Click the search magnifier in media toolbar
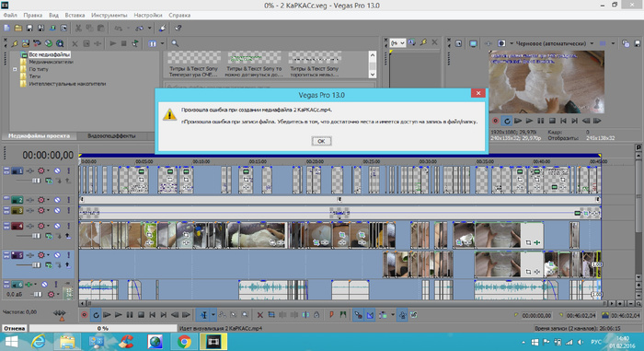This screenshot has width=644, height=351. (x=175, y=43)
